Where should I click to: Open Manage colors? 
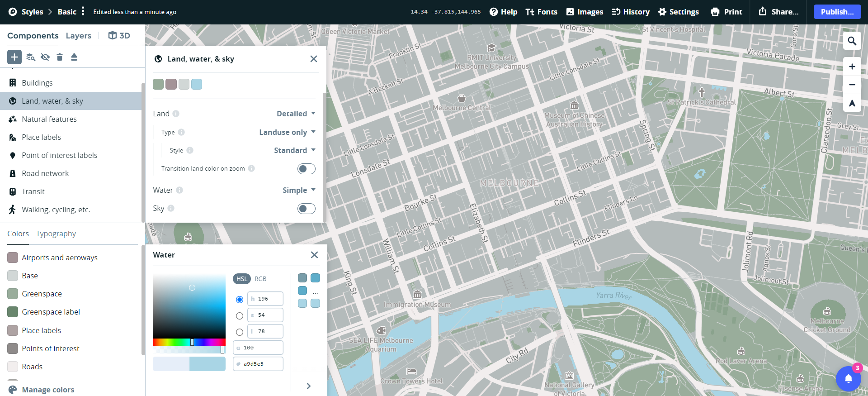tap(48, 390)
